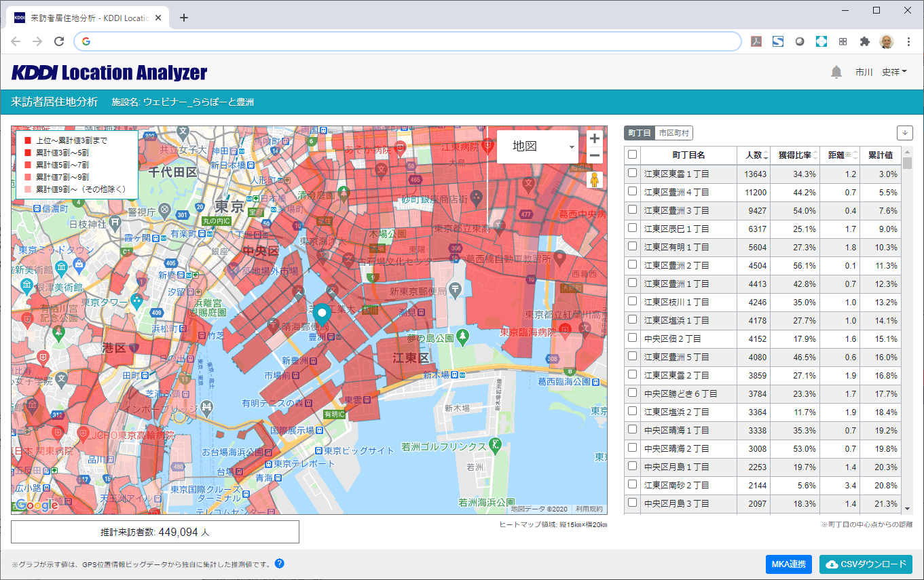Screen dimensions: 924x580
Task: Click the browser forward arrow
Action: tap(37, 41)
